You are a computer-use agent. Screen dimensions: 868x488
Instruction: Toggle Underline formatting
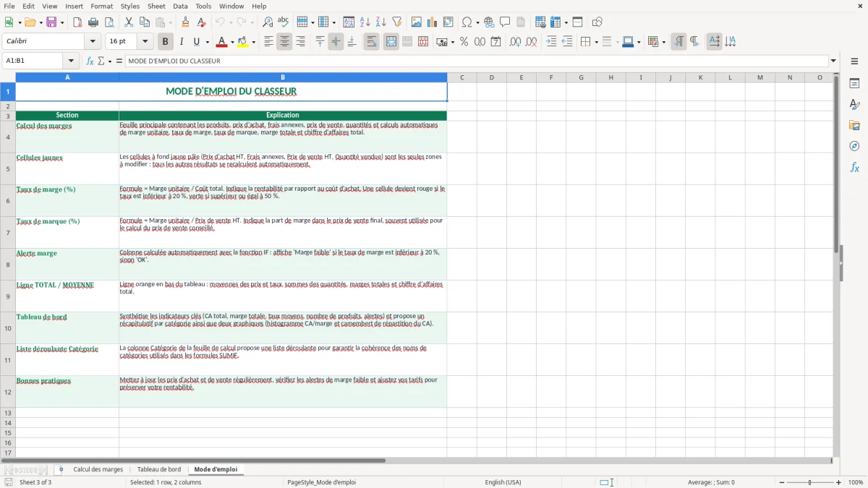196,42
